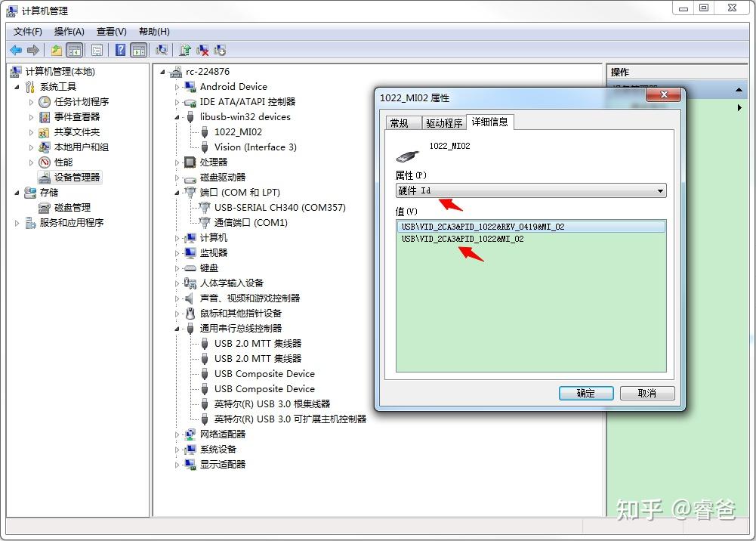Image resolution: width=756 pixels, height=541 pixels.
Task: Open Properties via the toolbar icon
Action: (x=97, y=50)
